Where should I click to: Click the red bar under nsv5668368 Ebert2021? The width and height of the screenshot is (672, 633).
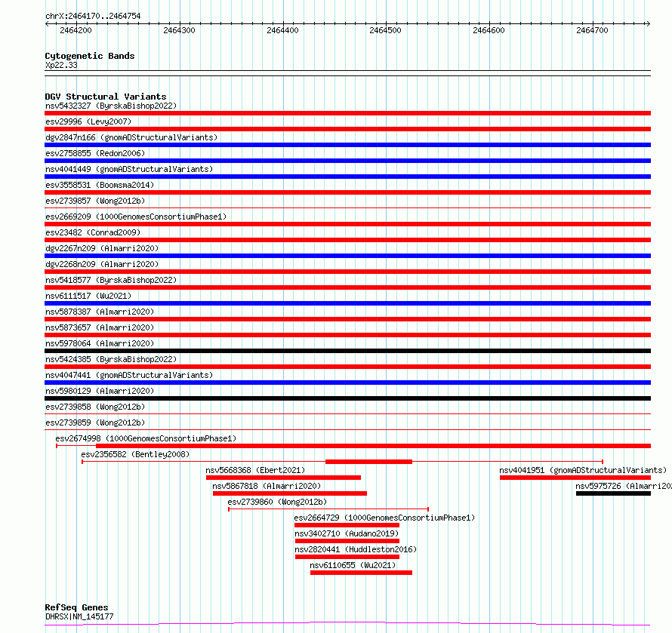coord(283,478)
